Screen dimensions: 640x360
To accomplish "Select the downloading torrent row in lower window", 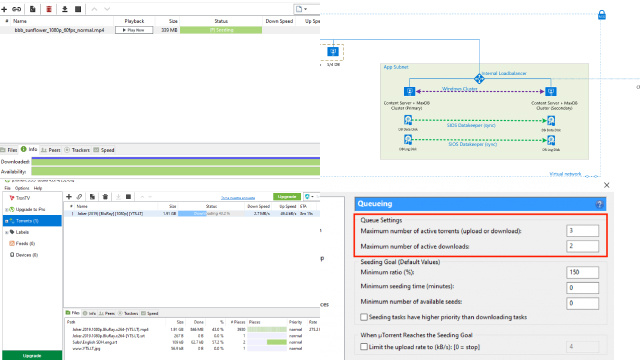I will [x=192, y=213].
